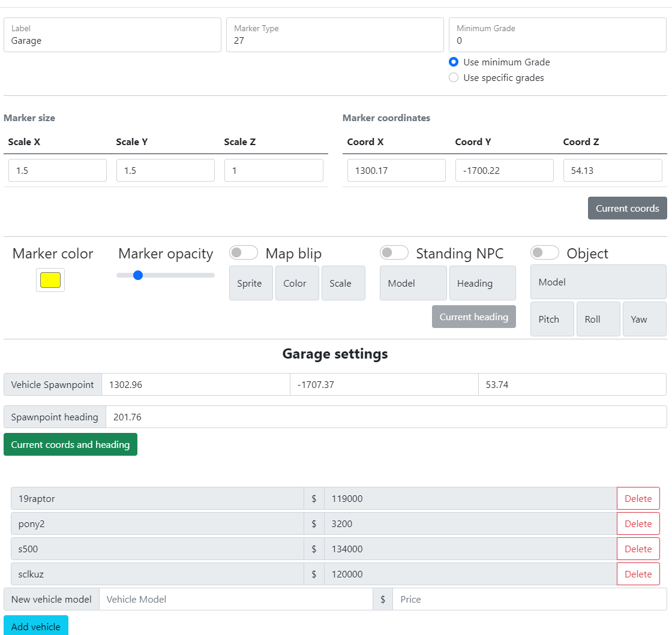The width and height of the screenshot is (672, 635).
Task: Click the Vehicle Model text input
Action: point(236,599)
